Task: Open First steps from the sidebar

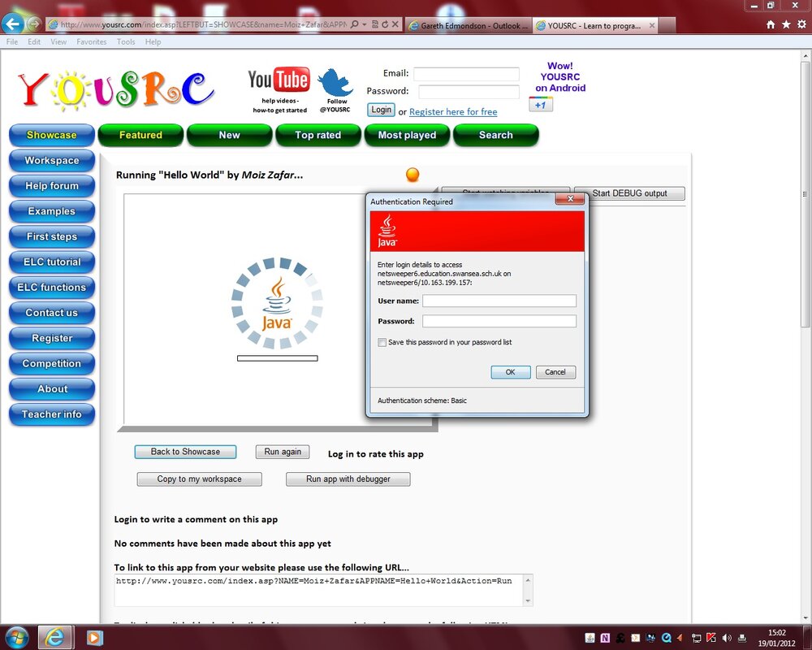Action: 52,236
